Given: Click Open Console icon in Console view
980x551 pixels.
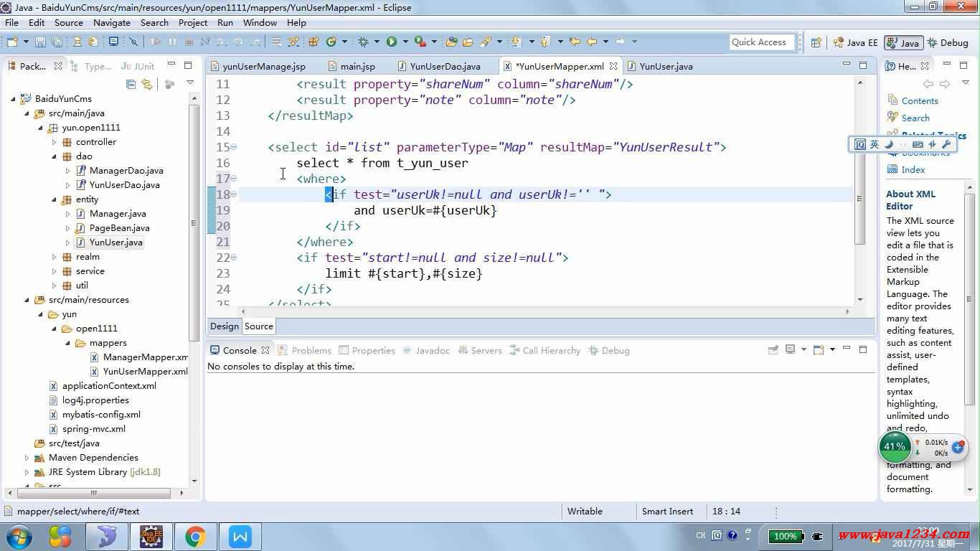Looking at the screenshot, I should click(819, 350).
